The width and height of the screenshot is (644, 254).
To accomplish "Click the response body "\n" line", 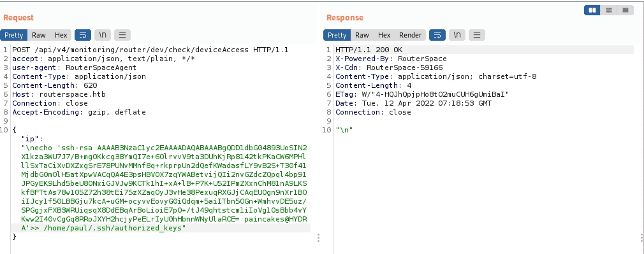I will point(344,130).
